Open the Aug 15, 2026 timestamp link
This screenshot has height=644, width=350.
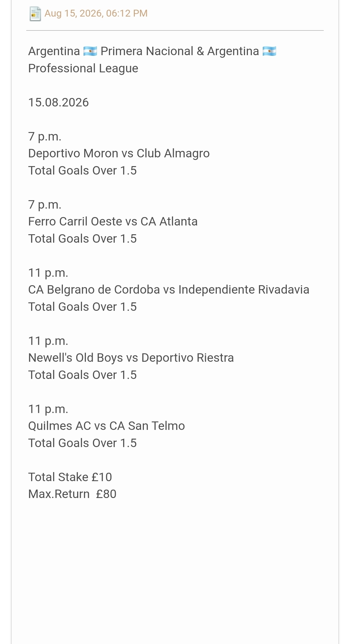pyautogui.click(x=96, y=13)
